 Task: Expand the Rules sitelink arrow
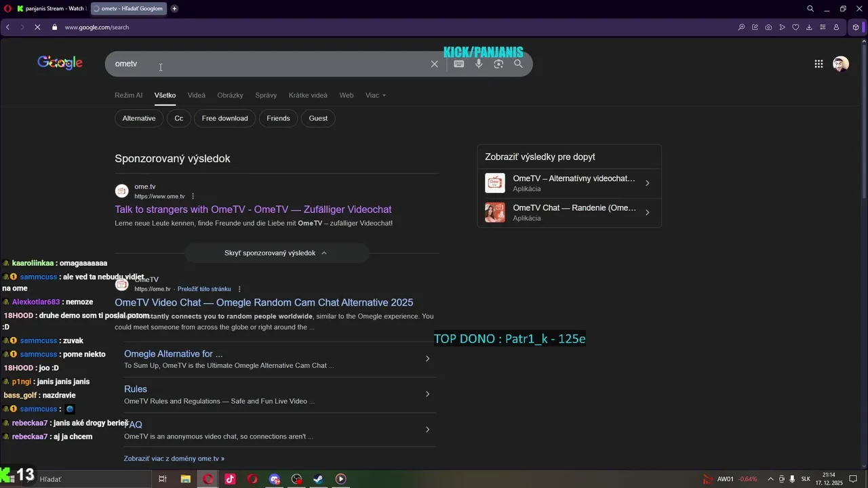[427, 394]
